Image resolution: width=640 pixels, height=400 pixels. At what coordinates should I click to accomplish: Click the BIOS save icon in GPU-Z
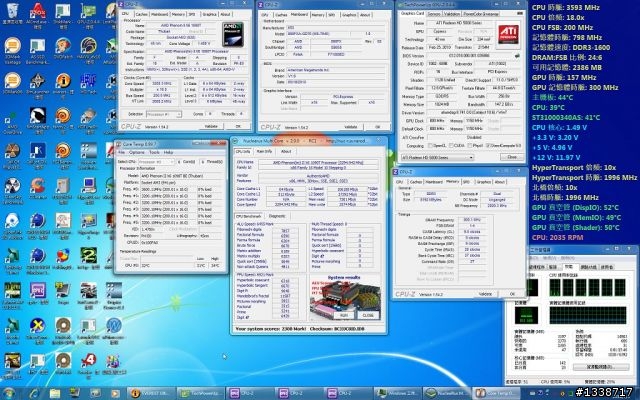(518, 56)
